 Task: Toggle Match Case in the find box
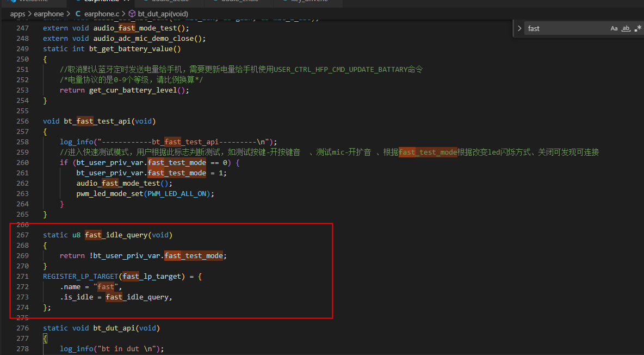coord(614,28)
